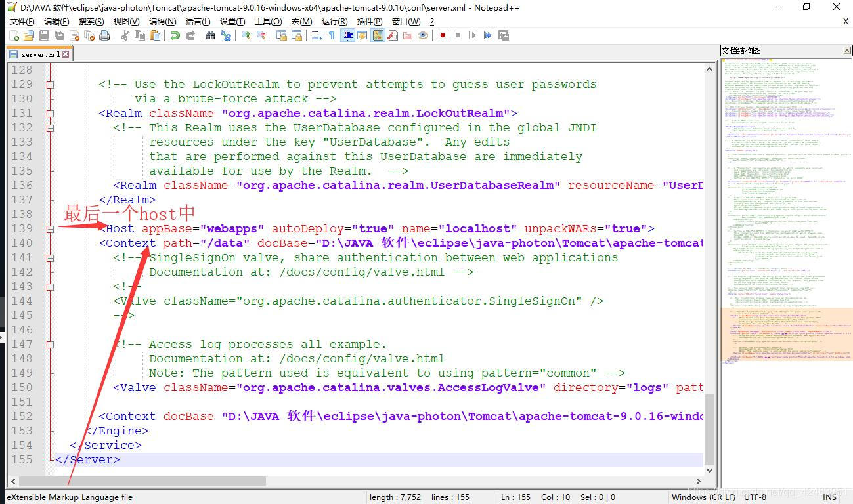Open the 文件(F) menu
This screenshot has height=504, width=853.
22,22
